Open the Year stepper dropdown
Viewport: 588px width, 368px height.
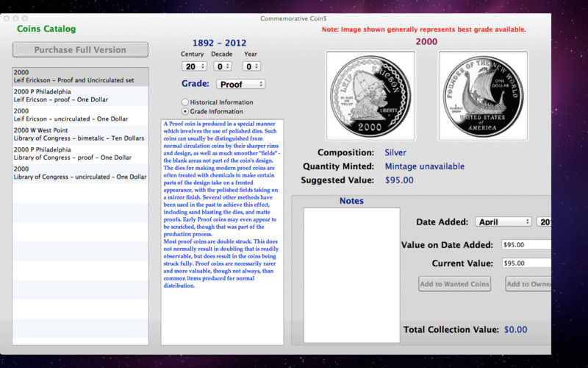coord(251,66)
